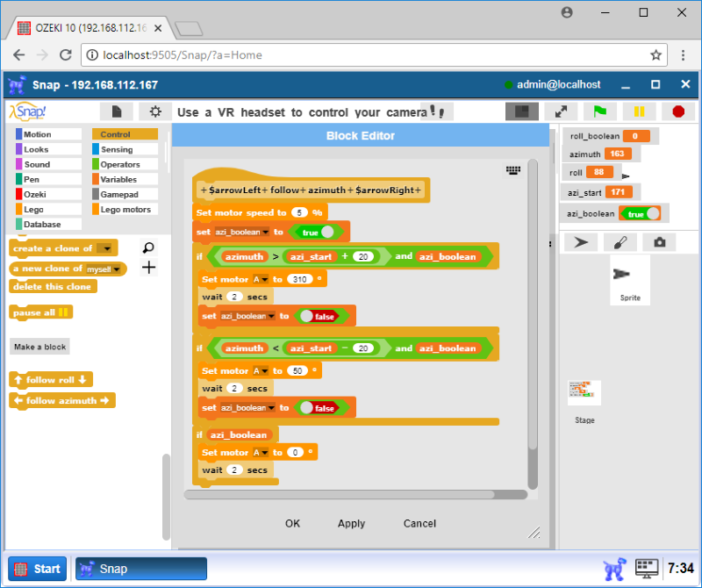Open the project file menu icon
The width and height of the screenshot is (702, 588).
pyautogui.click(x=117, y=111)
